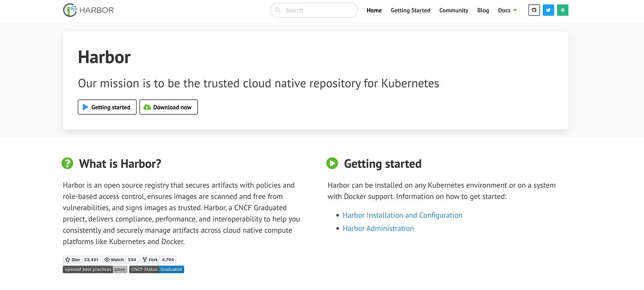Go to the Home nav item

pos(374,10)
